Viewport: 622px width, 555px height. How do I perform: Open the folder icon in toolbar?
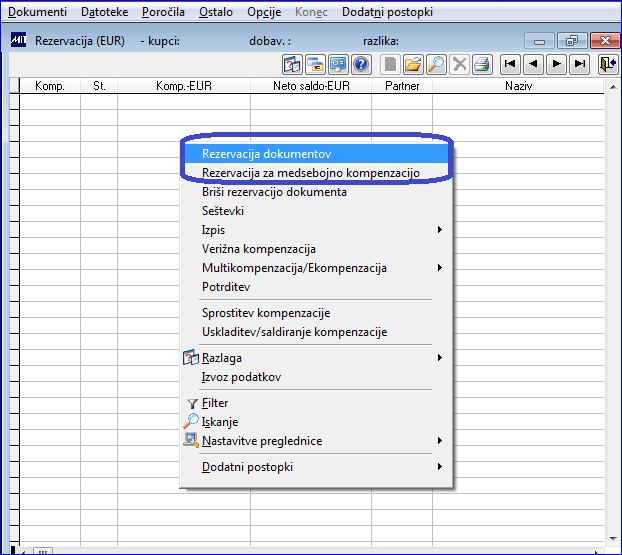point(413,64)
